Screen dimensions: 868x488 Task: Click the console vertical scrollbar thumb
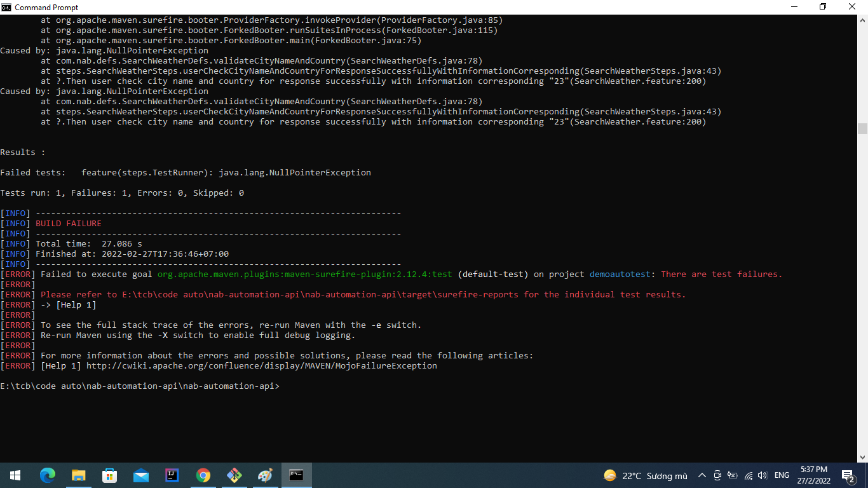point(862,128)
